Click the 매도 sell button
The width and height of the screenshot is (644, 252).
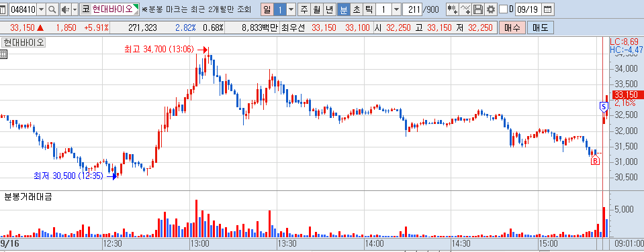coord(540,28)
